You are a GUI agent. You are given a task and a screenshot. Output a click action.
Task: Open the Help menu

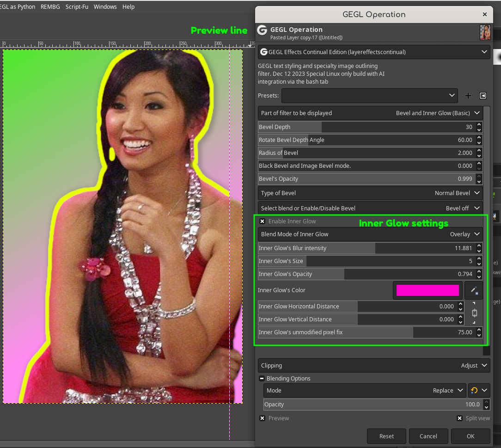(128, 7)
